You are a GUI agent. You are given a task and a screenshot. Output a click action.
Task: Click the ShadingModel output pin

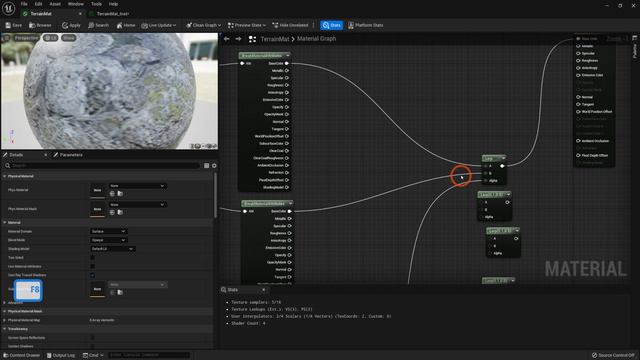[287, 187]
